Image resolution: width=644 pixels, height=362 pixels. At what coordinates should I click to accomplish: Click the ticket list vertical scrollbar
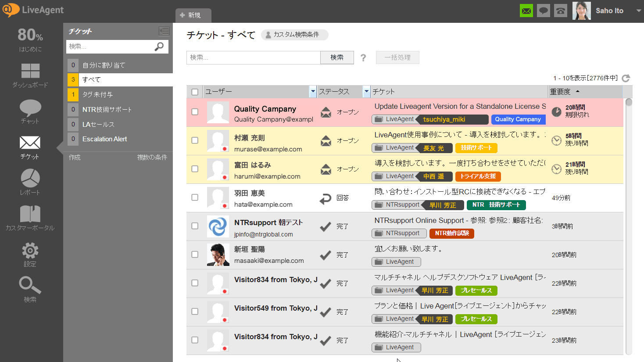point(629,226)
